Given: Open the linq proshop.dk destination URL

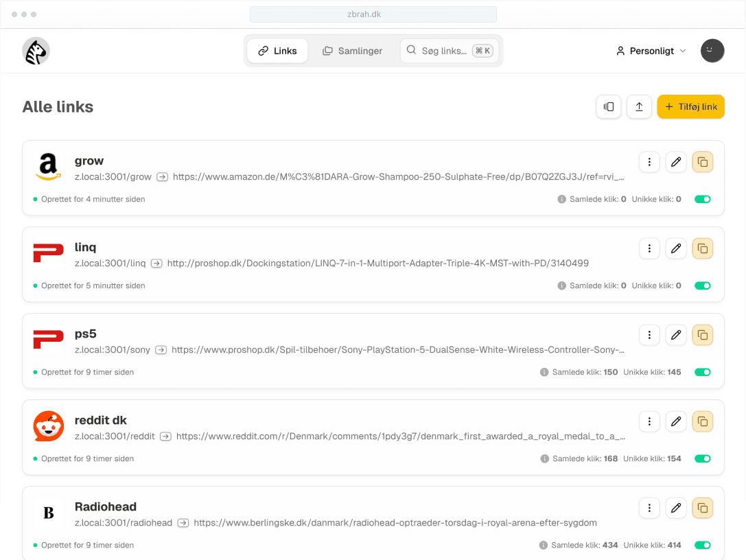Looking at the screenshot, I should click(x=377, y=263).
